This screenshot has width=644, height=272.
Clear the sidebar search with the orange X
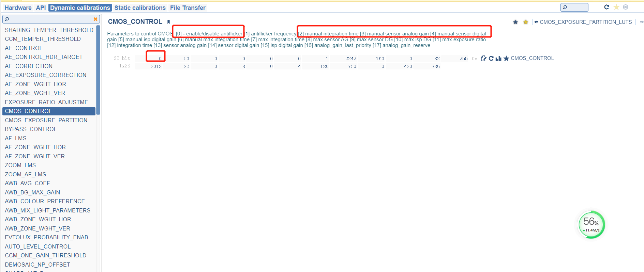pos(95,19)
